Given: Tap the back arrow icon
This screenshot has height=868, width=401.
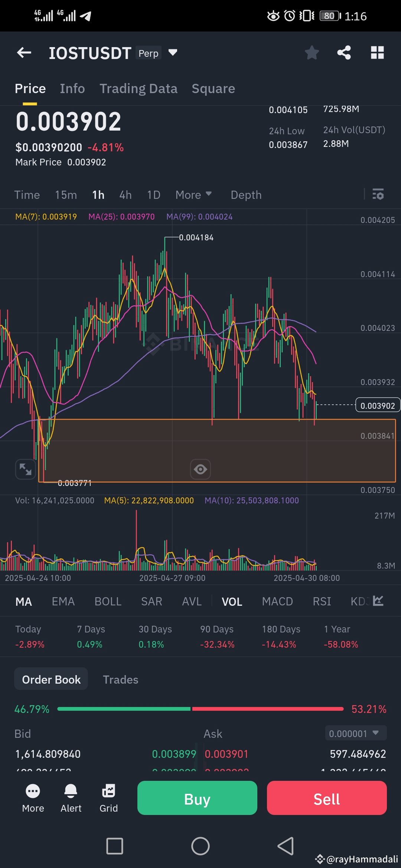Looking at the screenshot, I should click(24, 53).
